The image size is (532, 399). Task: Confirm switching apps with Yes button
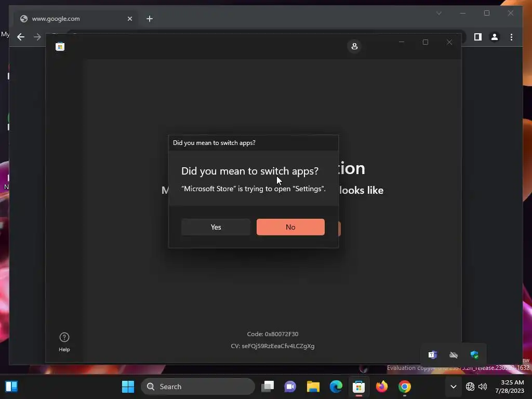point(216,227)
